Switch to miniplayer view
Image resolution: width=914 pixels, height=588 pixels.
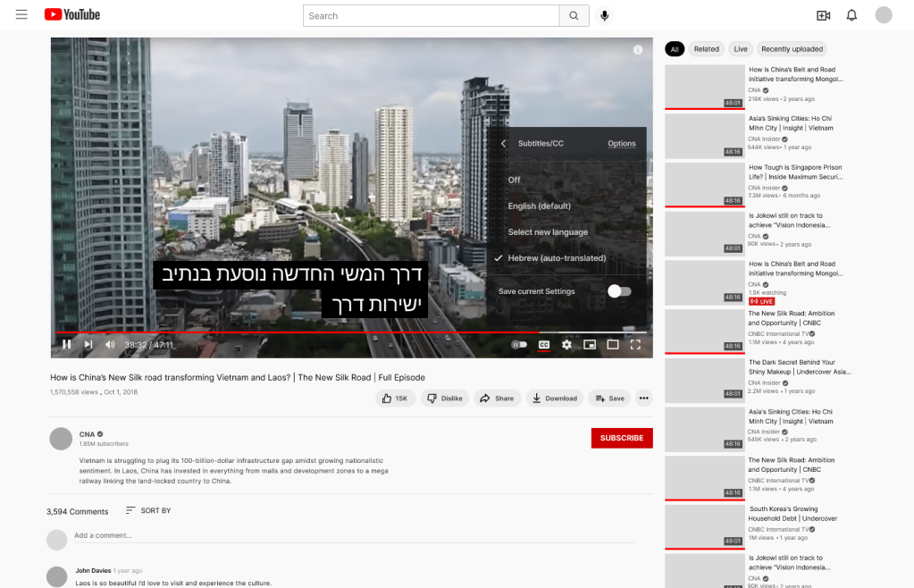point(590,344)
